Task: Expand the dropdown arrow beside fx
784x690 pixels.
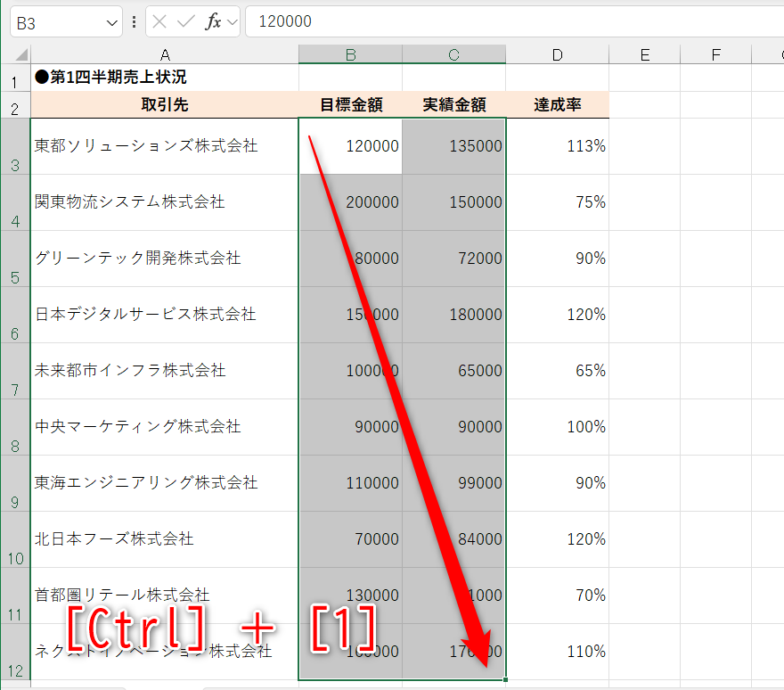Action: pyautogui.click(x=232, y=22)
